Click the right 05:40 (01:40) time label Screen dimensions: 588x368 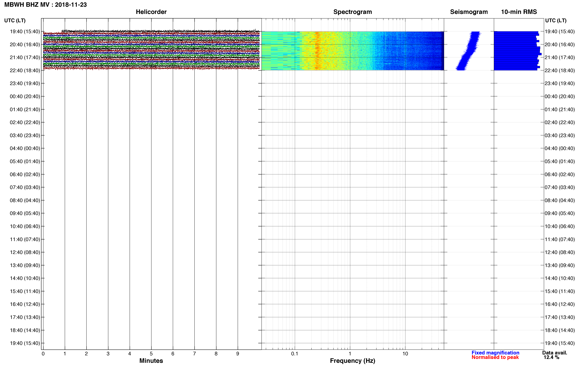point(560,161)
